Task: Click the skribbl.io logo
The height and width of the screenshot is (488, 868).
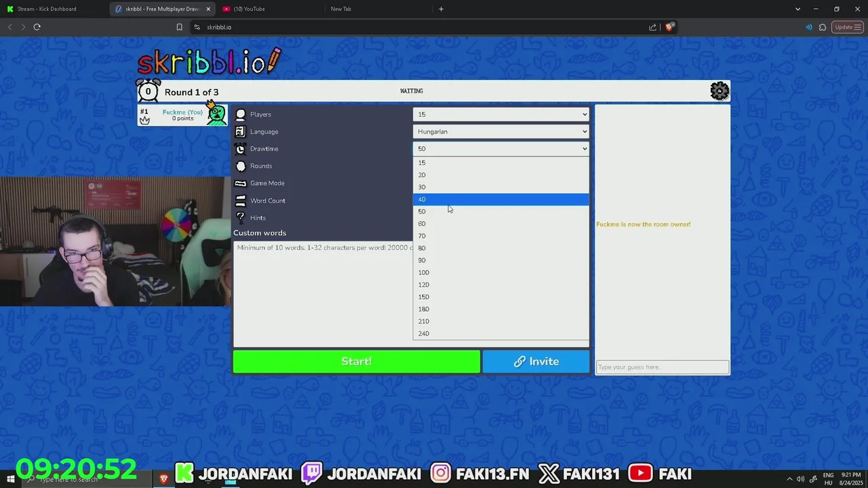Action: 209,61
